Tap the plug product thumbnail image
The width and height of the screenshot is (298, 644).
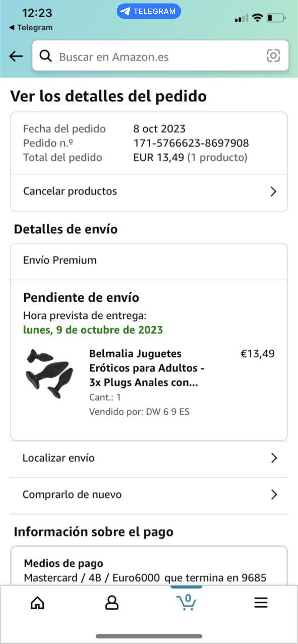click(x=49, y=373)
